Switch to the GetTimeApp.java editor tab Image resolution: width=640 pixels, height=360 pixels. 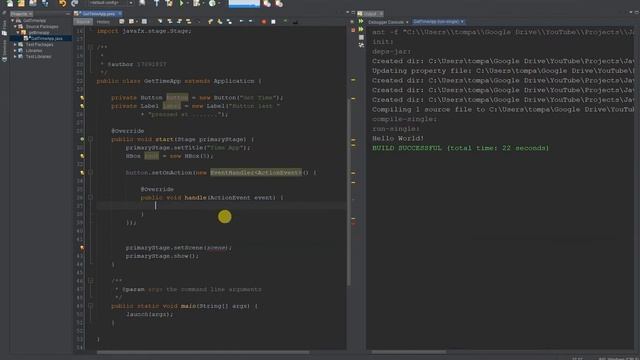(98, 13)
